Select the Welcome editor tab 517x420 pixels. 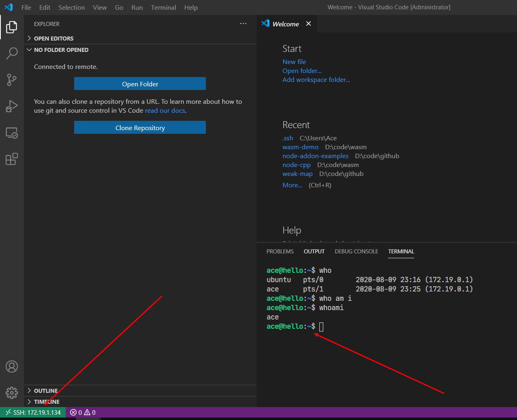click(286, 24)
